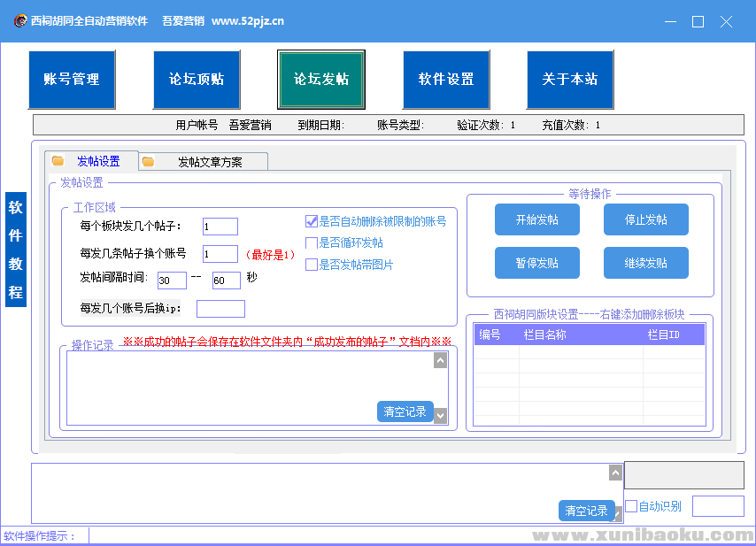Click folder icon on 发帖设置 tab
Viewport: 756px width, 546px height.
click(58, 161)
